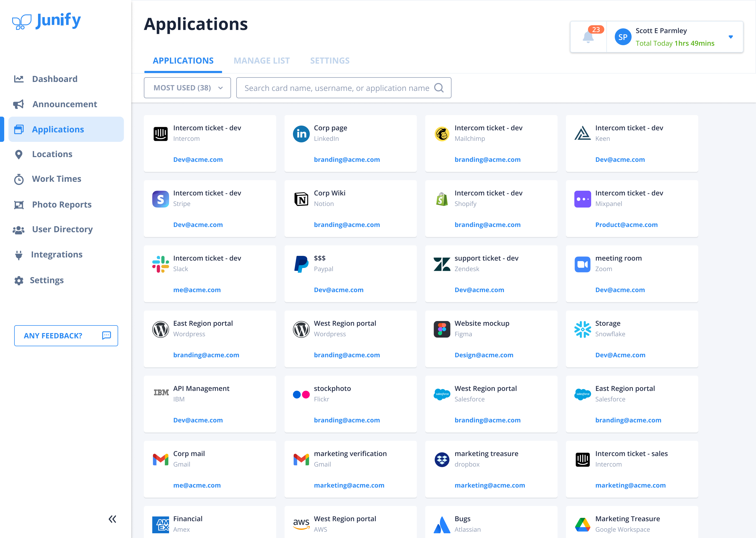Image resolution: width=756 pixels, height=538 pixels.
Task: Click the Mailchimp monkey icon
Action: pyautogui.click(x=442, y=134)
